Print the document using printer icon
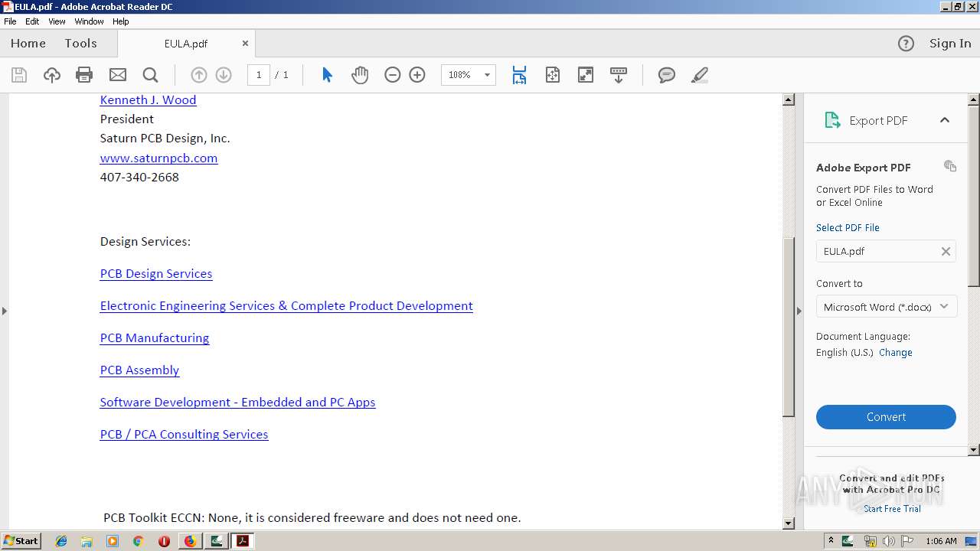 (x=84, y=75)
